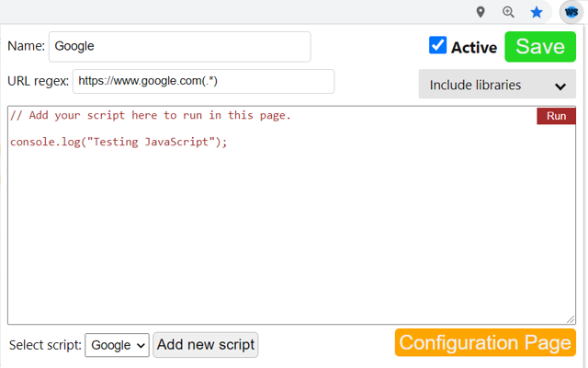This screenshot has height=368, width=588.
Task: Click on the console.log code line
Action: pos(118,142)
